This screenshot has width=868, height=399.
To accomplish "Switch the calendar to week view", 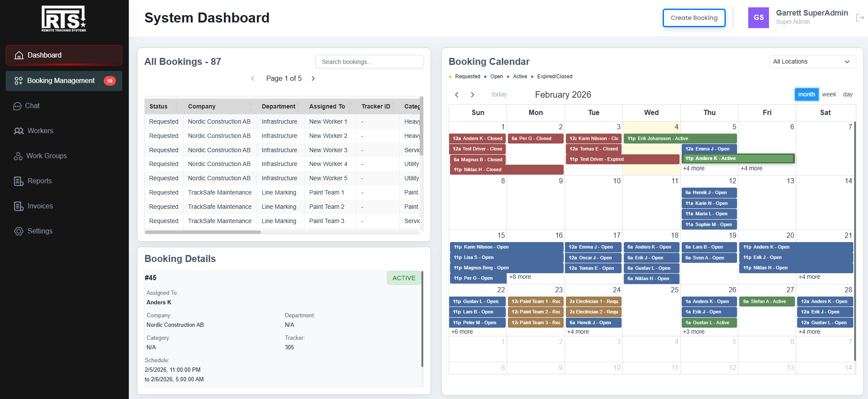I will pyautogui.click(x=829, y=94).
